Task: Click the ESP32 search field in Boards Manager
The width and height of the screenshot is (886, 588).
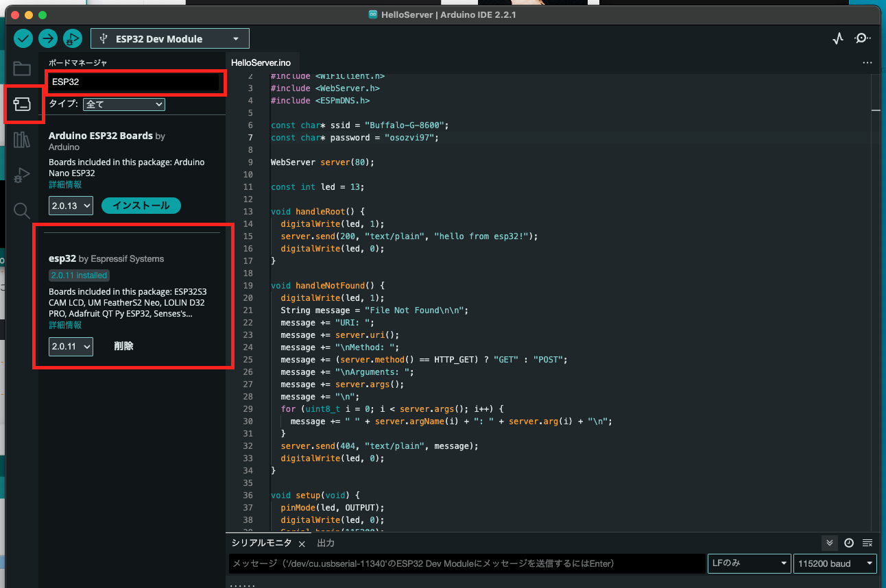Action: coord(135,83)
